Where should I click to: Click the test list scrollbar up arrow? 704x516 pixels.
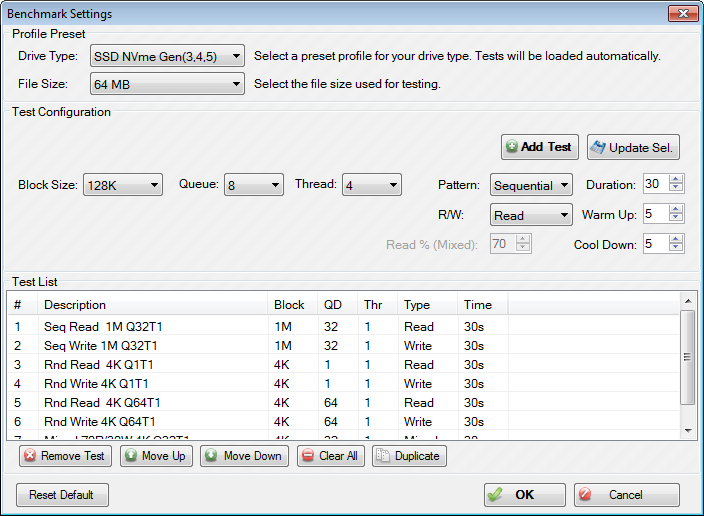[x=688, y=300]
